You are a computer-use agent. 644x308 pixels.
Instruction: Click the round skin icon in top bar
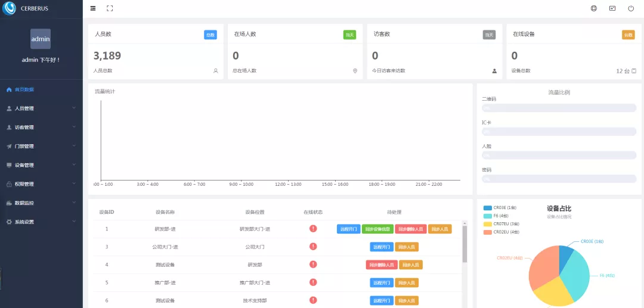(593, 8)
